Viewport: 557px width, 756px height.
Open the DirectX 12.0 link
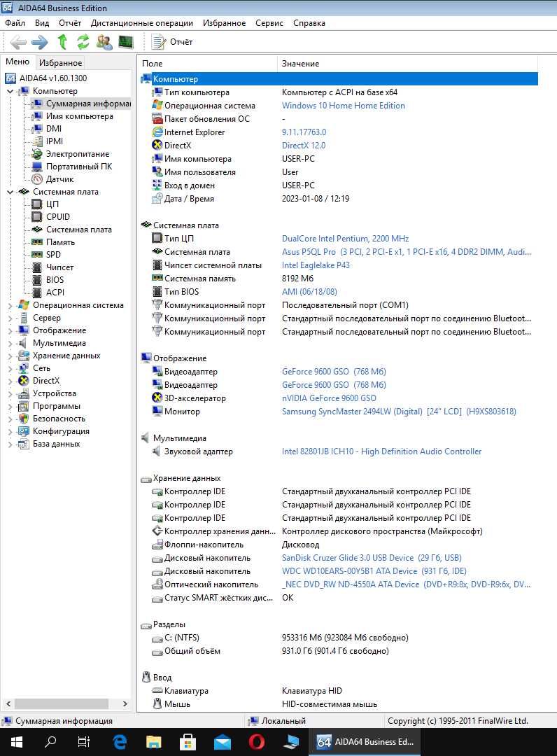click(x=304, y=145)
